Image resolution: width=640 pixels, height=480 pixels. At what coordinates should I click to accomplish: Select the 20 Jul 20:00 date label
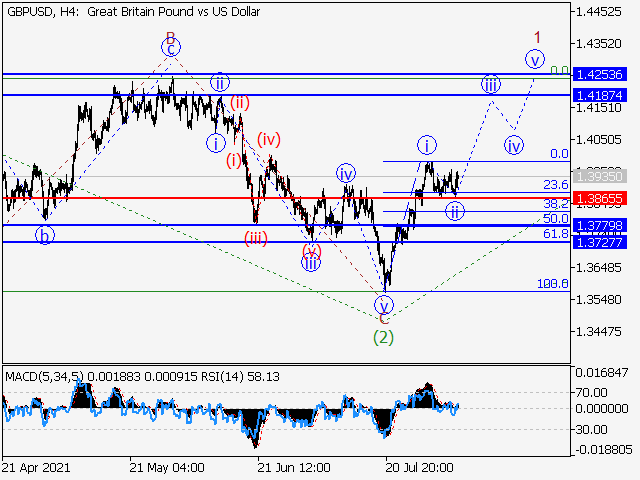[x=419, y=467]
